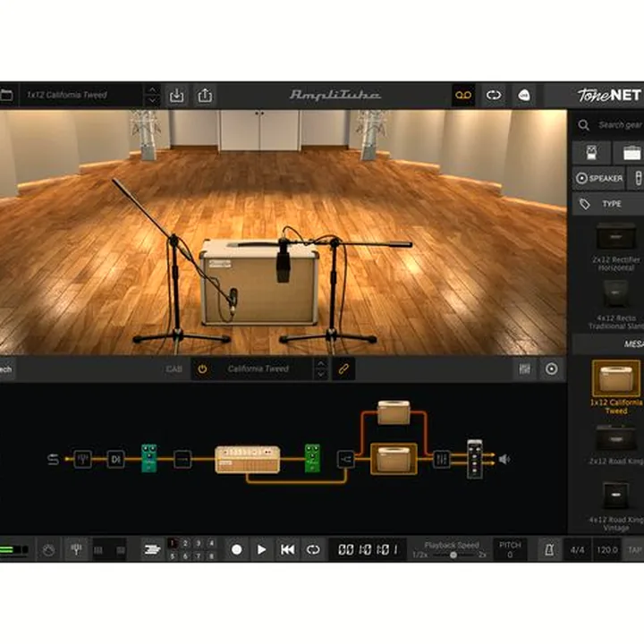Select track 5 button
644x644 pixels.
tap(173, 556)
